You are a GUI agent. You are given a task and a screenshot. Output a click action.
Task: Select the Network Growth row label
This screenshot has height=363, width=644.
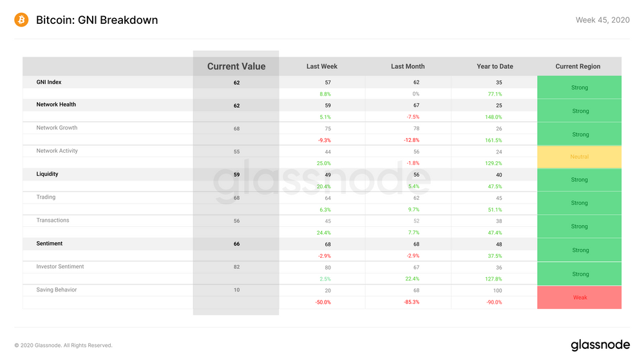point(57,128)
